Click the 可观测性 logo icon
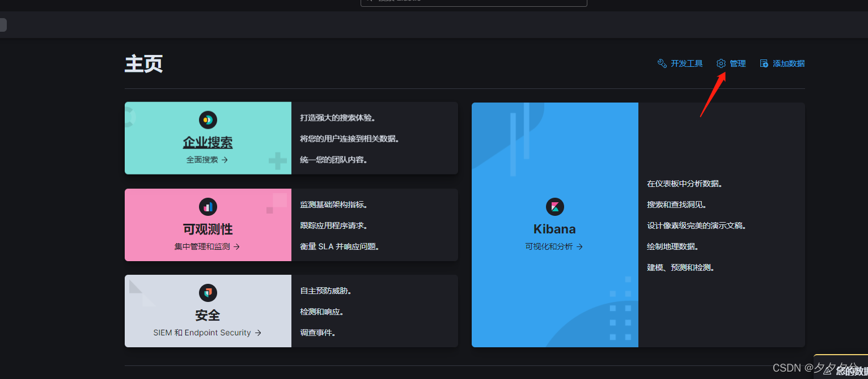868x379 pixels. (208, 207)
